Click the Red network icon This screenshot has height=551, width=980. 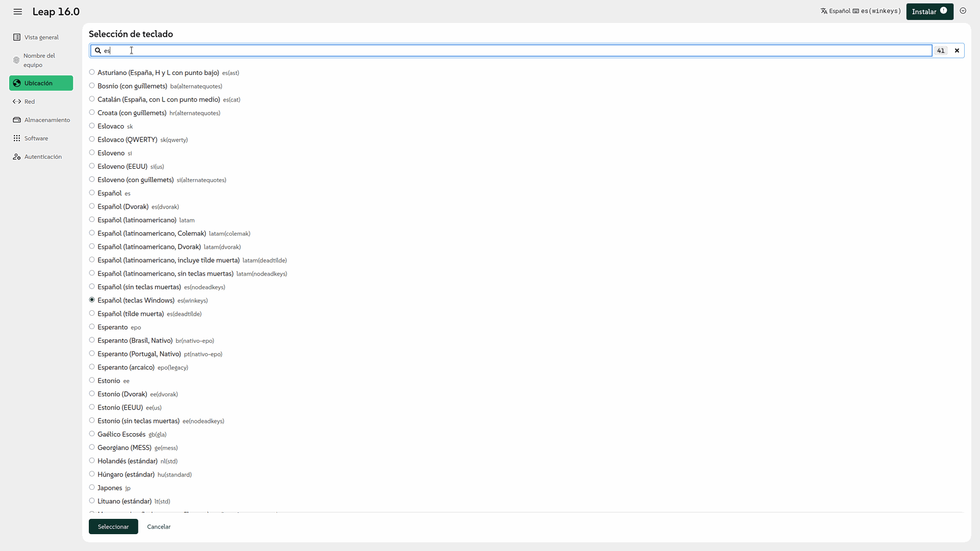click(x=17, y=102)
